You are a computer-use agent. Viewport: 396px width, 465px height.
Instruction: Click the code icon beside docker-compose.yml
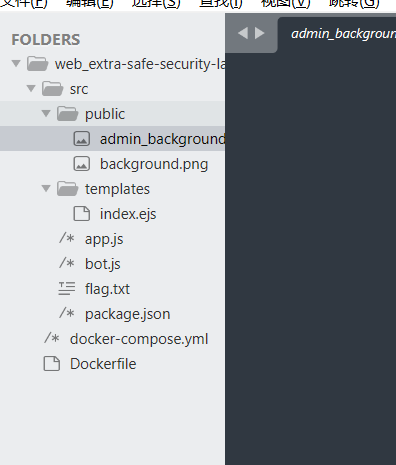(x=52, y=338)
